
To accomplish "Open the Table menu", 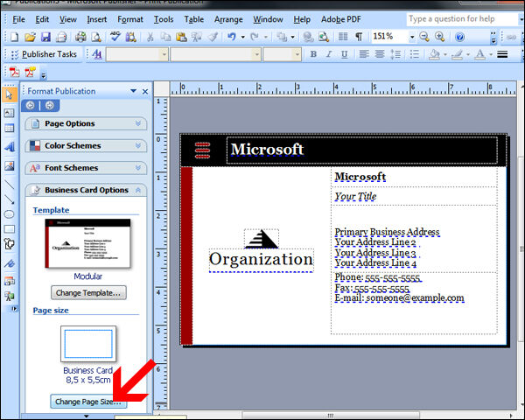I will pos(194,19).
